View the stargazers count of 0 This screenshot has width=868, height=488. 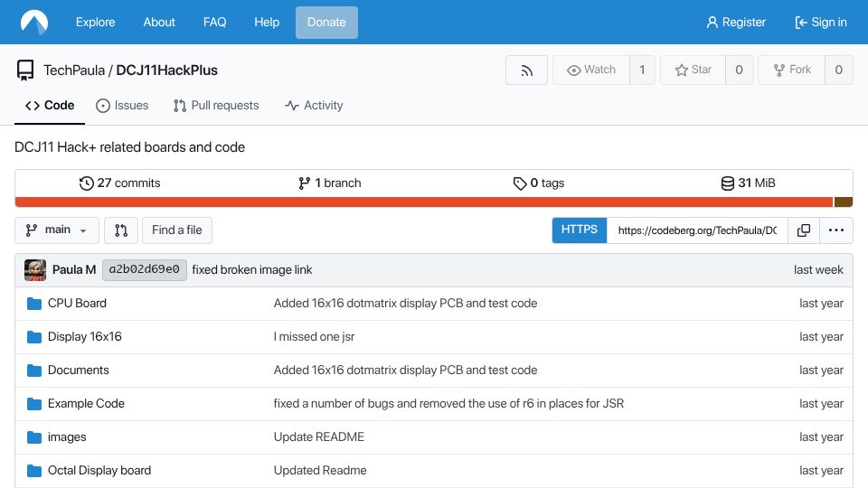(739, 70)
